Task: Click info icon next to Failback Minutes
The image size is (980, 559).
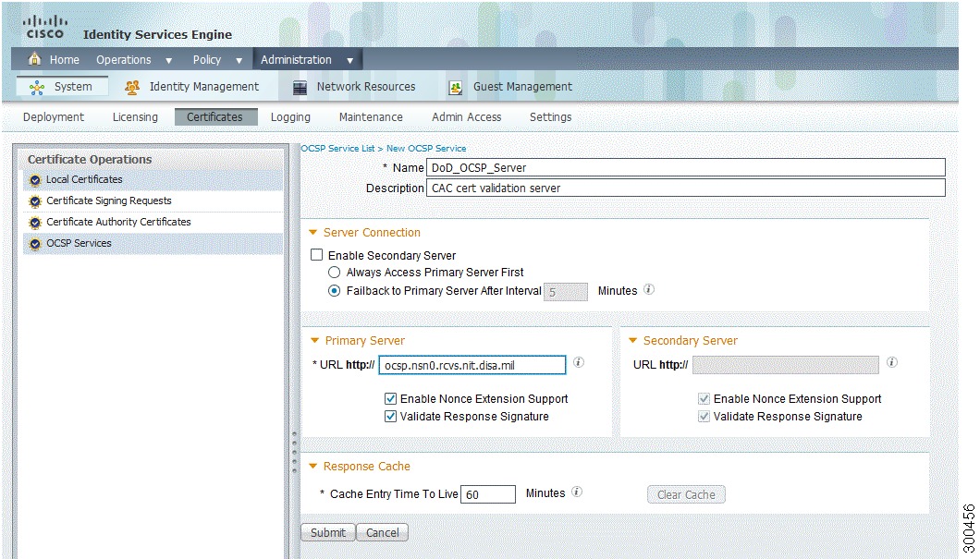Action: (649, 290)
